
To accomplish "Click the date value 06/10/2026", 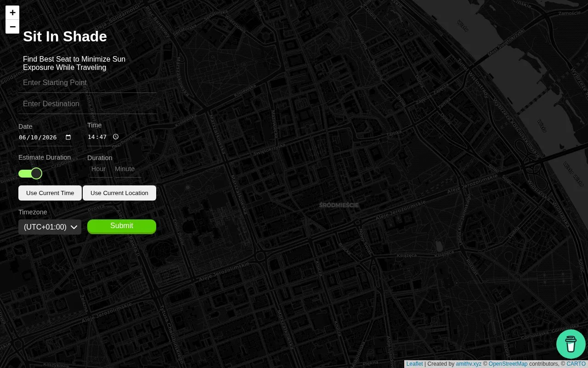I will [x=38, y=137].
